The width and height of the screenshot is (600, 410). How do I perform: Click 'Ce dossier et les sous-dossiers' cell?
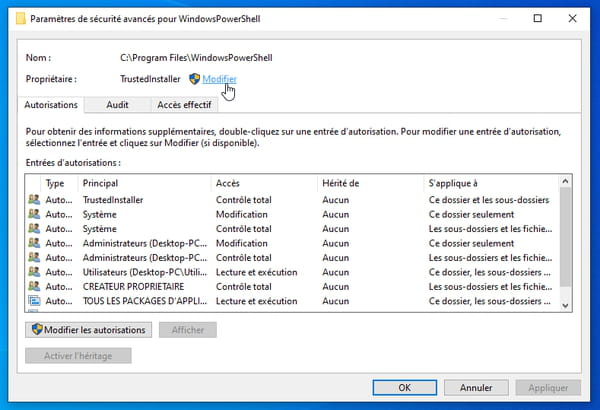coord(489,199)
